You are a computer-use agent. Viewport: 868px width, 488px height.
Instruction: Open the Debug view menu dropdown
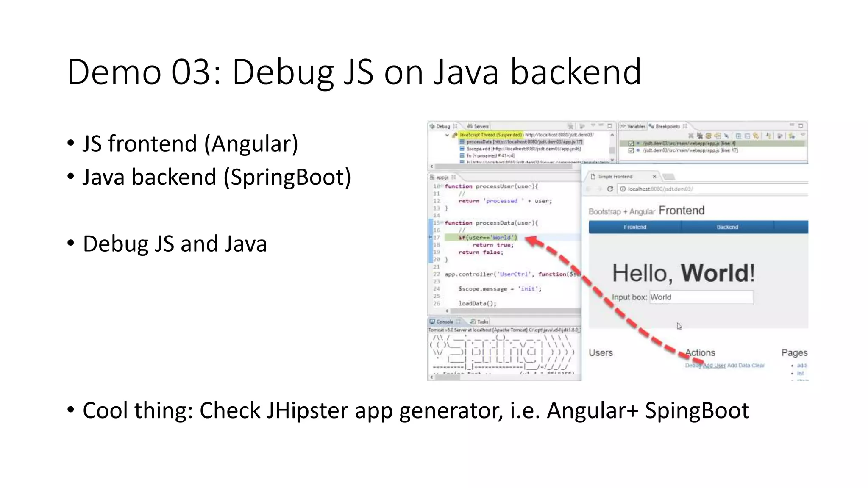pos(593,125)
